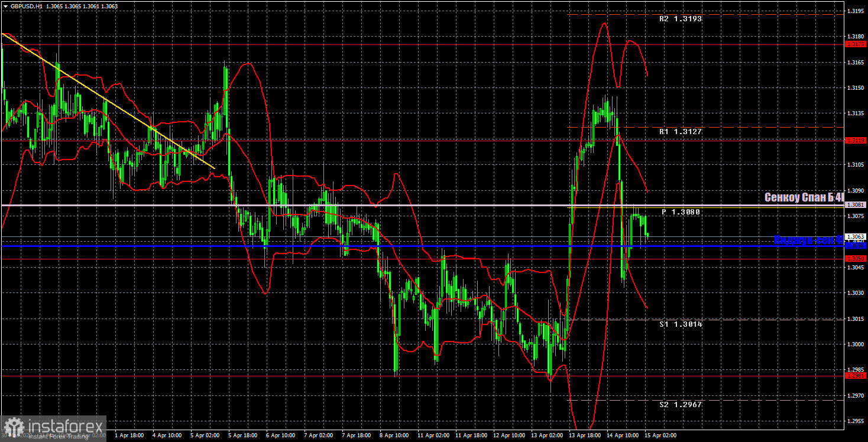This screenshot has width=868, height=442.
Task: Click the 13 Apr 18:00 time label
Action: tap(585, 435)
